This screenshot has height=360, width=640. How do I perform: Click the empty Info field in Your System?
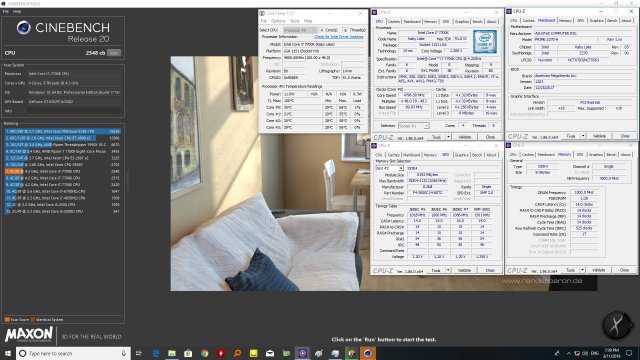(74, 111)
